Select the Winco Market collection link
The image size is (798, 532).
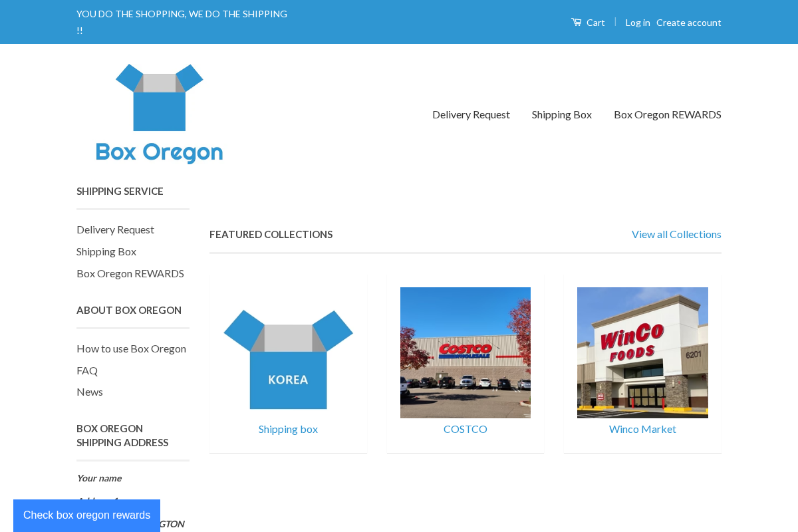click(x=642, y=429)
